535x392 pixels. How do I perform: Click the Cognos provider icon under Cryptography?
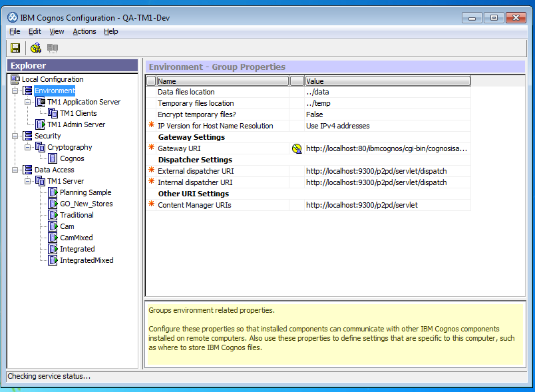click(53, 158)
